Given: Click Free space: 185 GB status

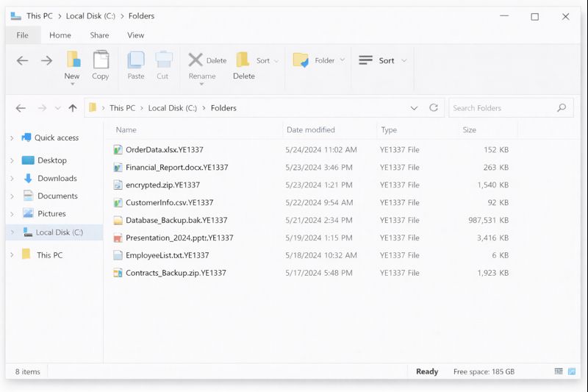Looking at the screenshot, I should click(x=484, y=371).
